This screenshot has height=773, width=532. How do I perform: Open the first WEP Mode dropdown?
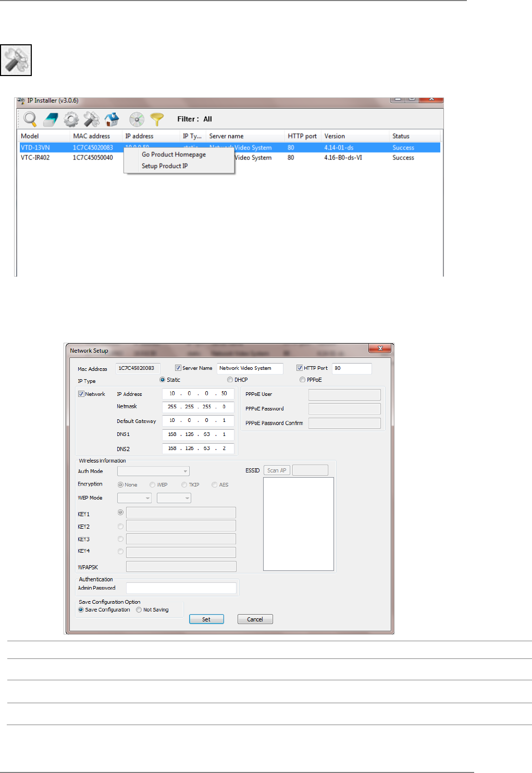click(134, 498)
